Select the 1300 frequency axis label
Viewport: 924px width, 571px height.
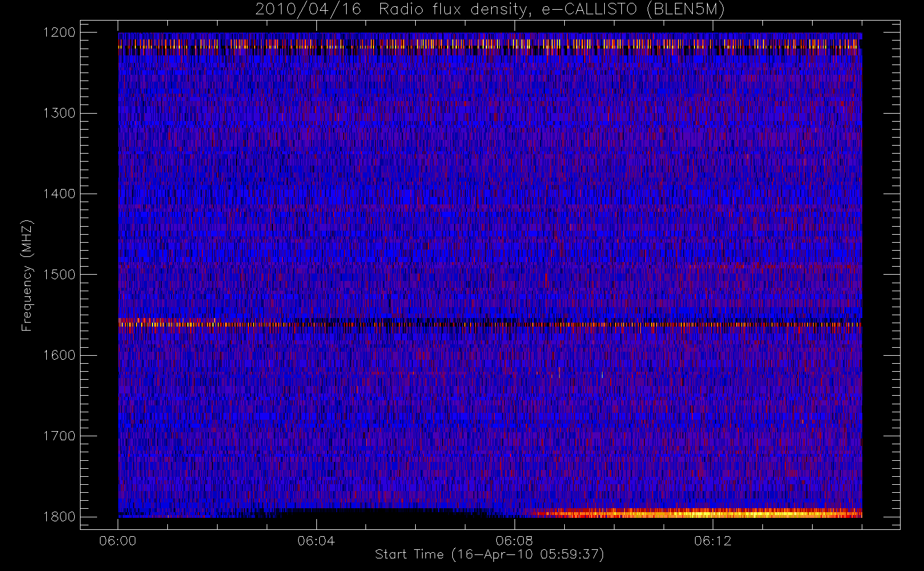[x=59, y=113]
